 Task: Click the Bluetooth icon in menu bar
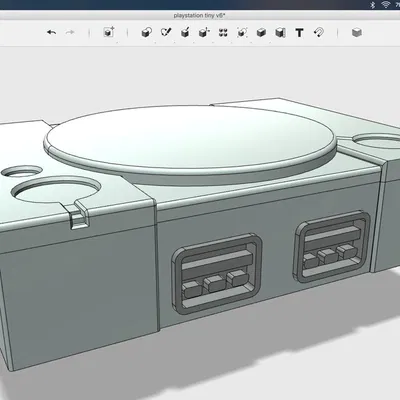[x=373, y=5]
